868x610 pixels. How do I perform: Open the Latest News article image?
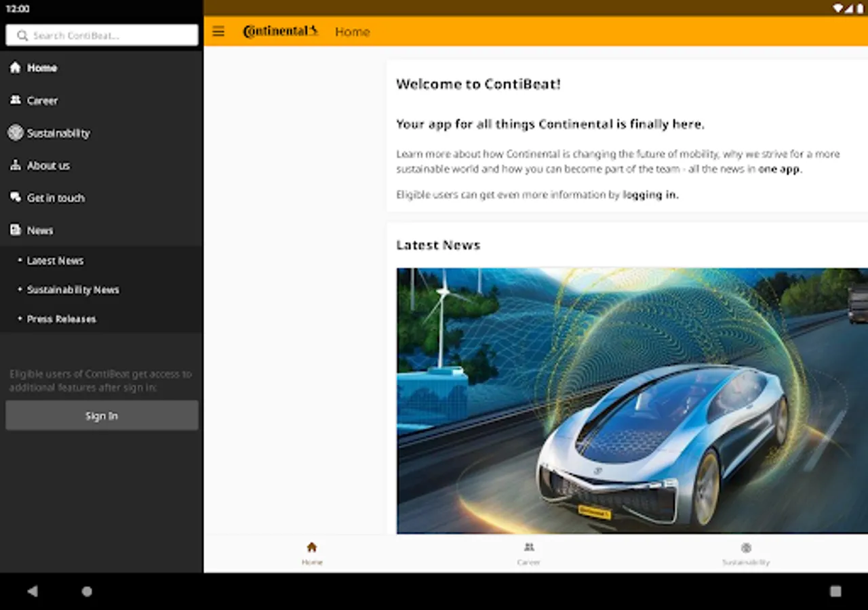632,400
